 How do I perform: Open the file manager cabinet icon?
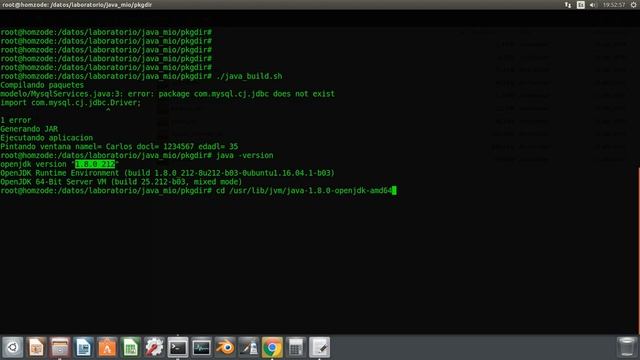60,347
